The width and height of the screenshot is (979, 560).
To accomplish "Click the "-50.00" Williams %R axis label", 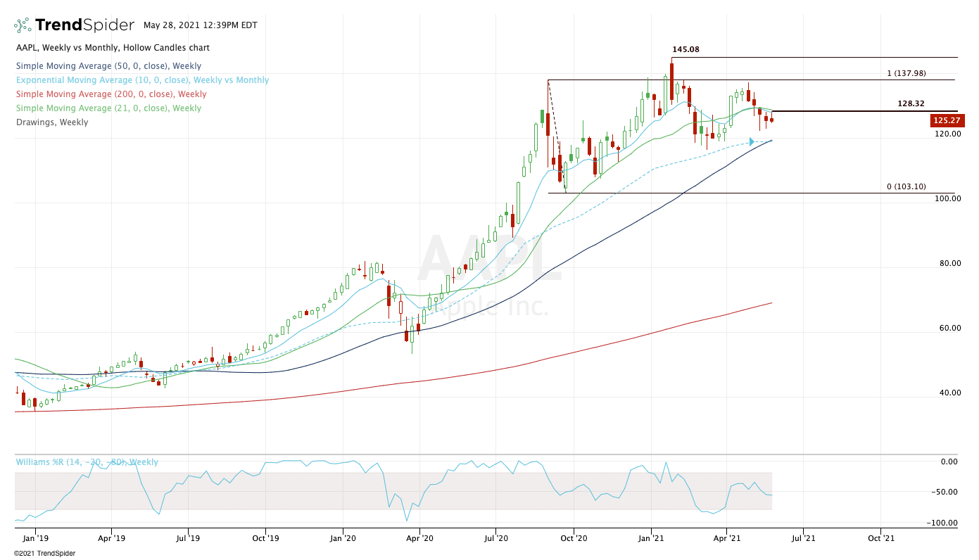I will click(945, 492).
